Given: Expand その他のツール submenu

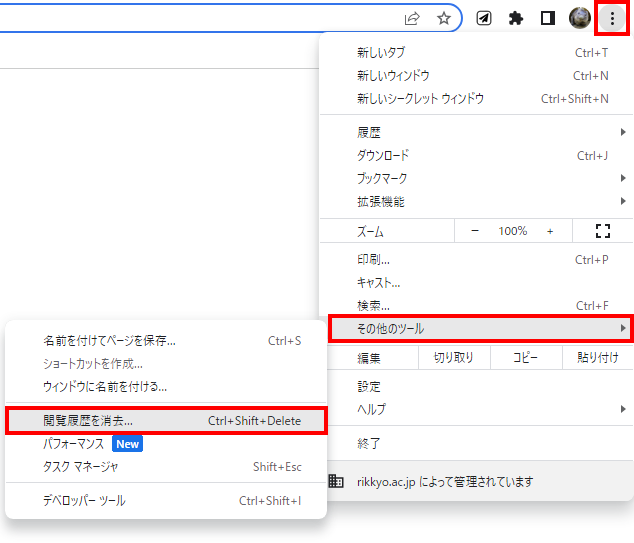Looking at the screenshot, I should click(481, 329).
